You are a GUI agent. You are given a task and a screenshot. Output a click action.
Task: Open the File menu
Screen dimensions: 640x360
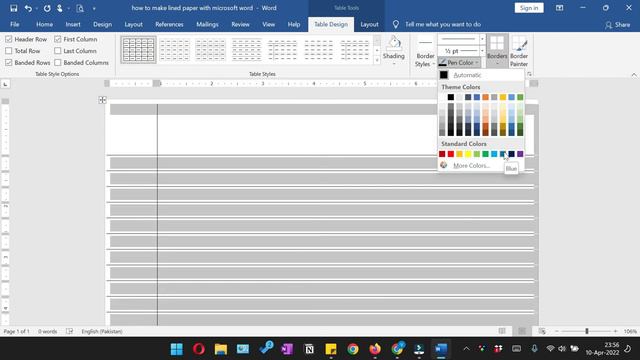(x=15, y=24)
